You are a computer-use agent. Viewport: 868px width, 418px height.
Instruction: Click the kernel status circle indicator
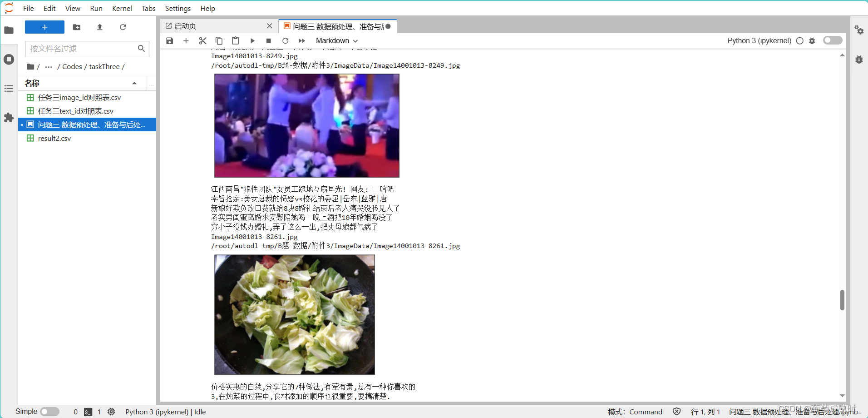pos(800,41)
